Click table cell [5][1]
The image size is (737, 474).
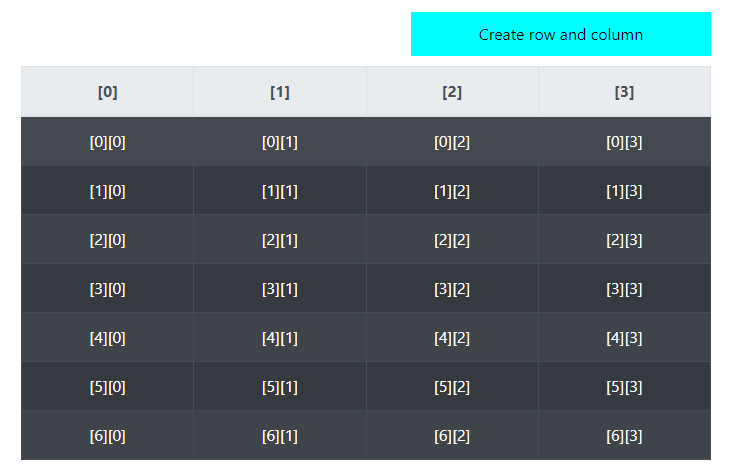(x=280, y=386)
